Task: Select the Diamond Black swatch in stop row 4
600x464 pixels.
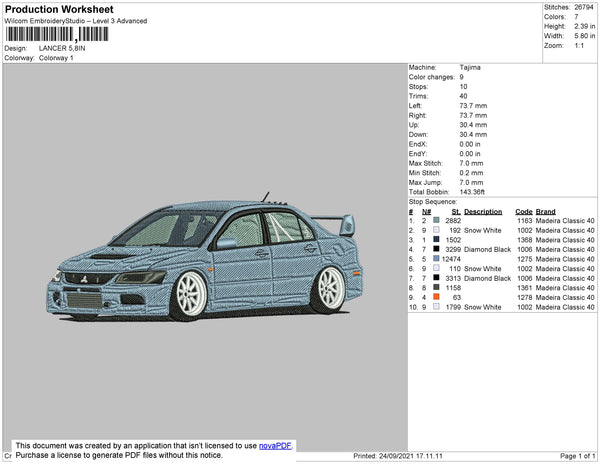Action: (436, 249)
